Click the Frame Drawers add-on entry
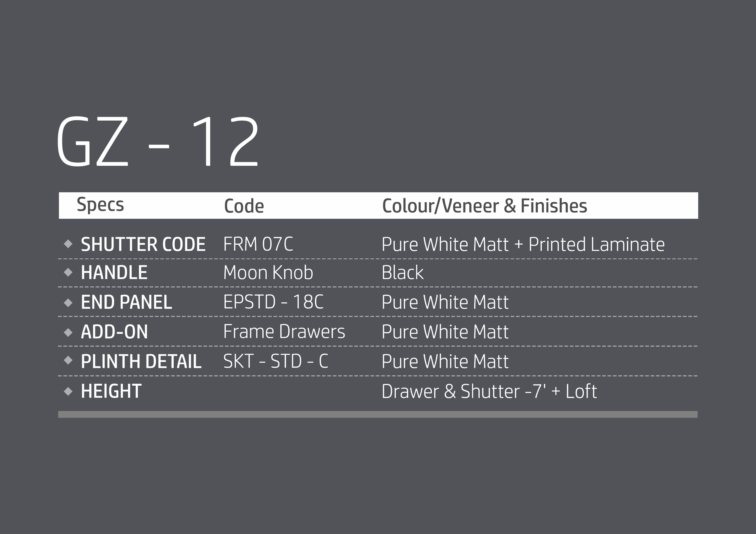Image resolution: width=756 pixels, height=534 pixels. [284, 332]
